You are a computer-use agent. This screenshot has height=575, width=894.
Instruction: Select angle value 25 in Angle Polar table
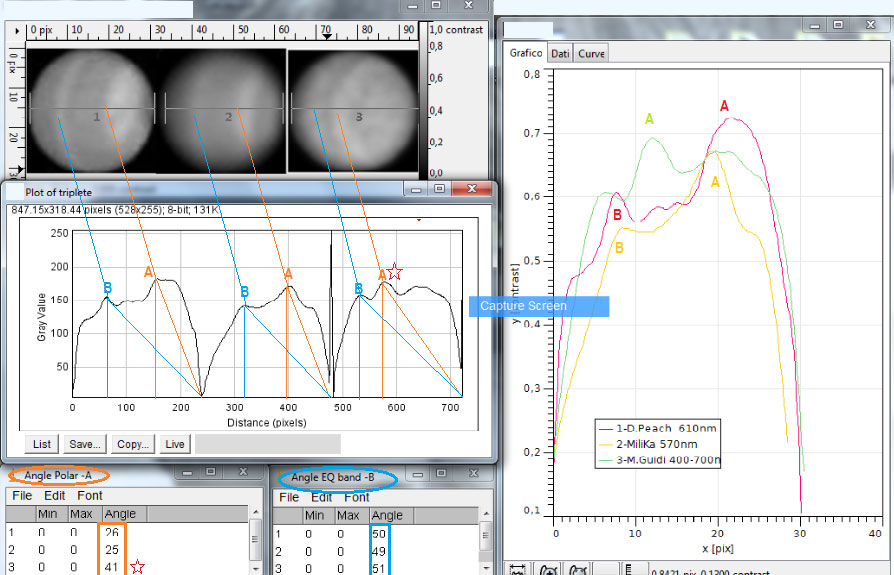[x=112, y=550]
